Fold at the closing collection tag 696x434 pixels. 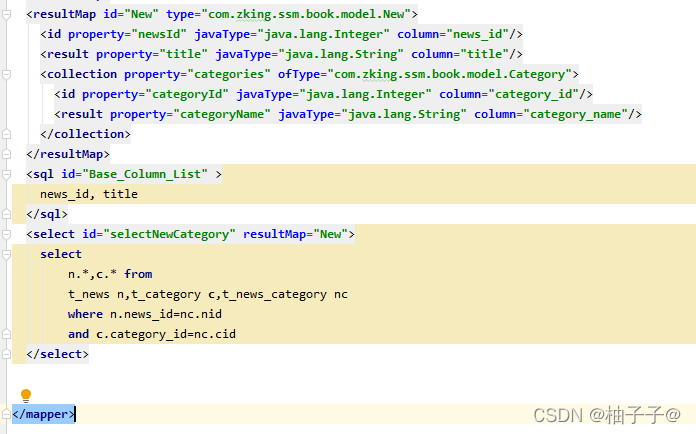click(6, 134)
